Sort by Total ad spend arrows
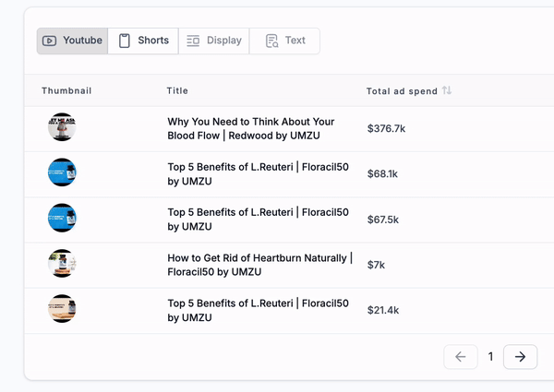Viewport: 554px width, 392px height. point(447,90)
